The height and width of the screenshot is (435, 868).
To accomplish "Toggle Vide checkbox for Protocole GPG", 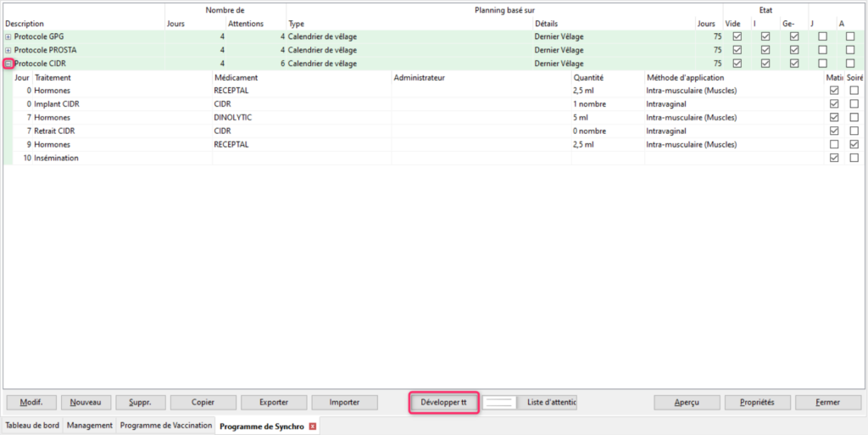I will (x=737, y=36).
